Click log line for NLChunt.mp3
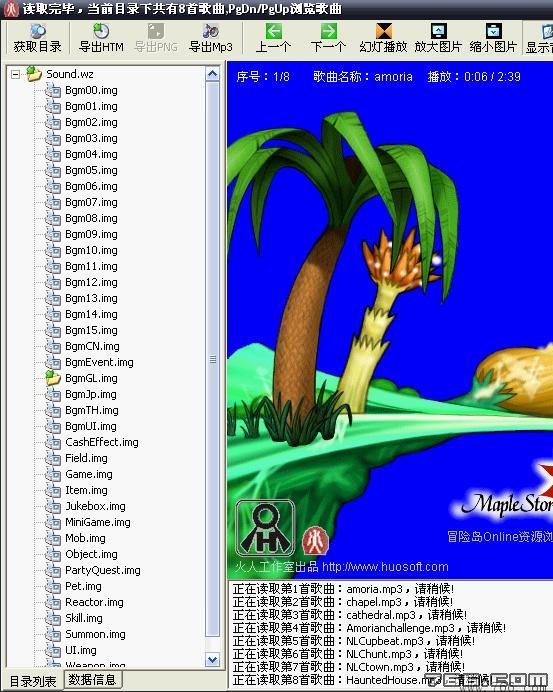 348,654
